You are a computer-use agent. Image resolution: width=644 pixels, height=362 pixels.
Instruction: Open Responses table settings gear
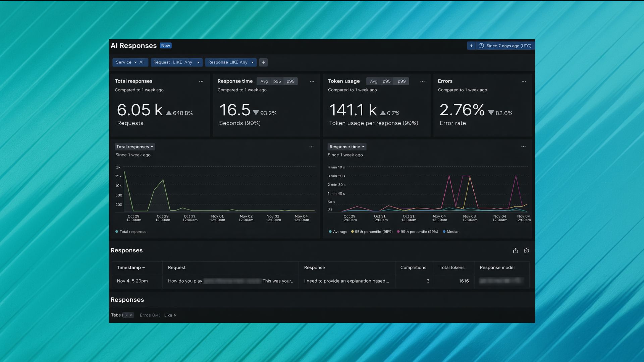526,251
